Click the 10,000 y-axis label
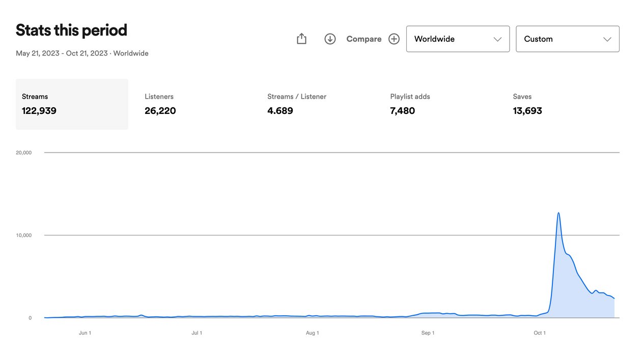644x357 pixels. [x=23, y=235]
